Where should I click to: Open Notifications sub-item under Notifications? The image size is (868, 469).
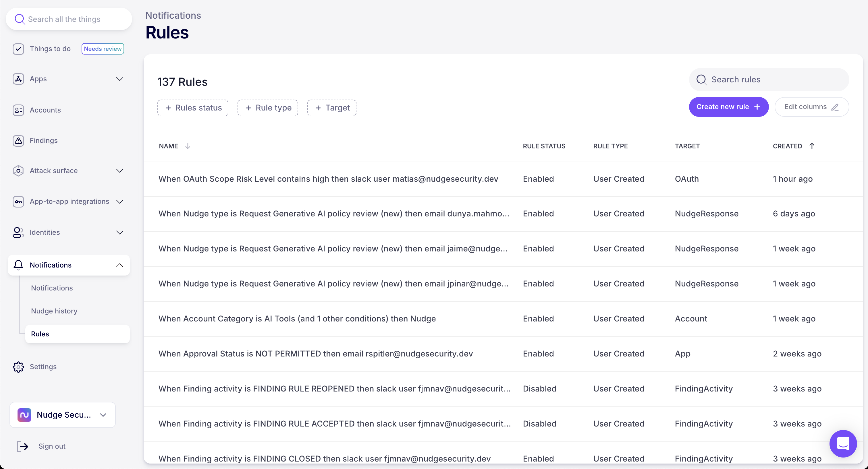pyautogui.click(x=52, y=288)
